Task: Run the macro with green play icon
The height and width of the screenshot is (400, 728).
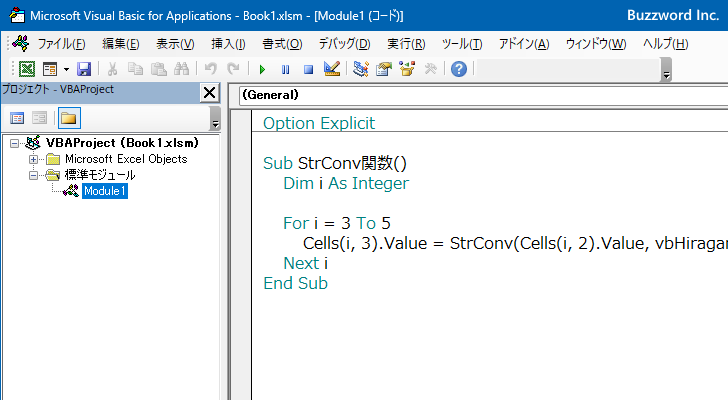Action: (x=262, y=70)
